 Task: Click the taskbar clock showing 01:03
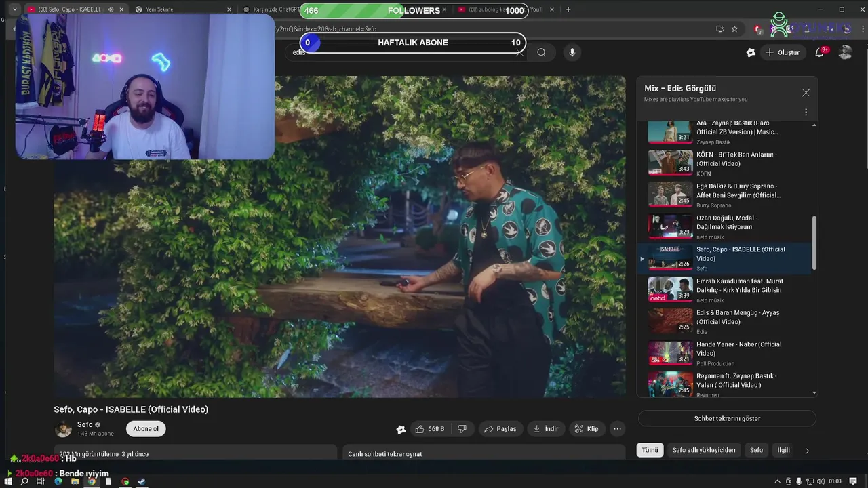click(835, 481)
